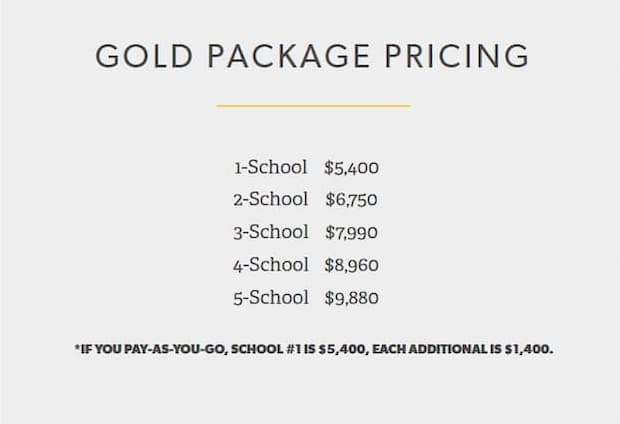
Task: Select the $8,960 price
Action: [352, 265]
